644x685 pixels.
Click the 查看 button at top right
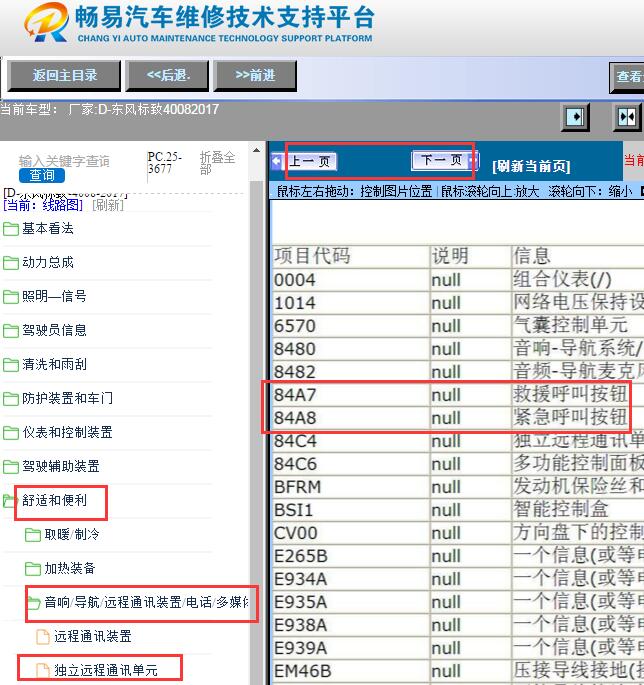tap(627, 77)
